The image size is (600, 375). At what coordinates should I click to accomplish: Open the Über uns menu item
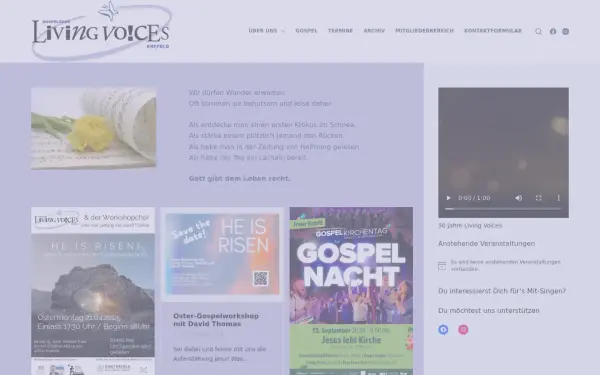[x=263, y=31]
